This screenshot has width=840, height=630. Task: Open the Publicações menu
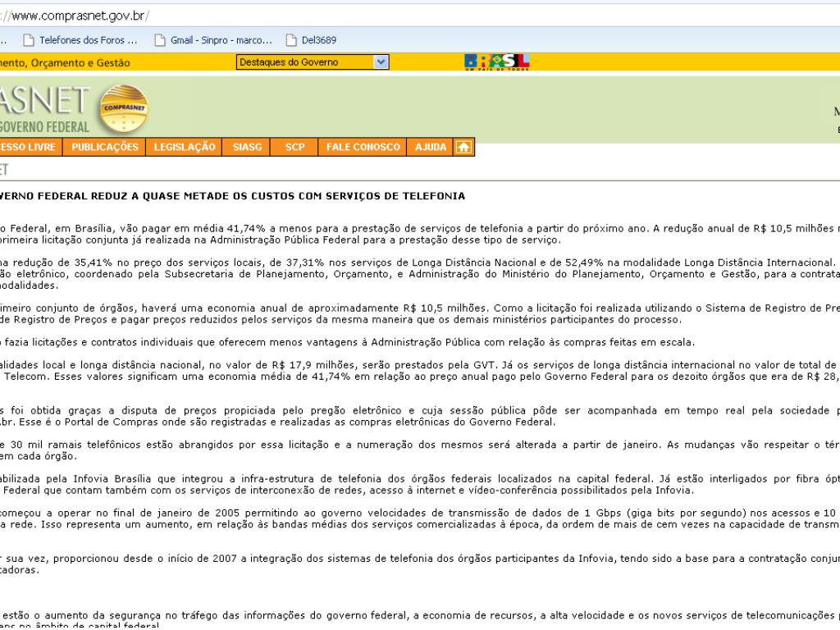(104, 148)
